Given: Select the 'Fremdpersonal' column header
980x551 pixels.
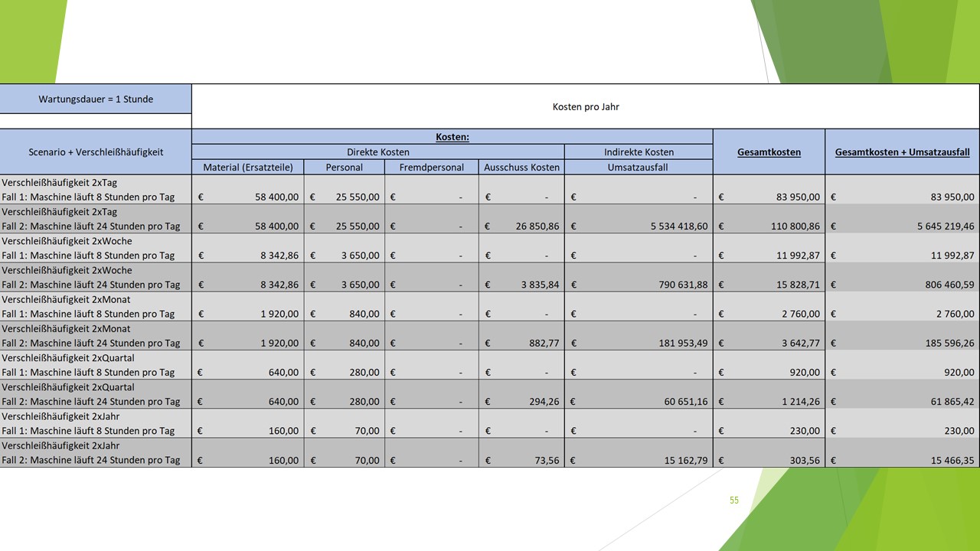Looking at the screenshot, I should [x=431, y=167].
